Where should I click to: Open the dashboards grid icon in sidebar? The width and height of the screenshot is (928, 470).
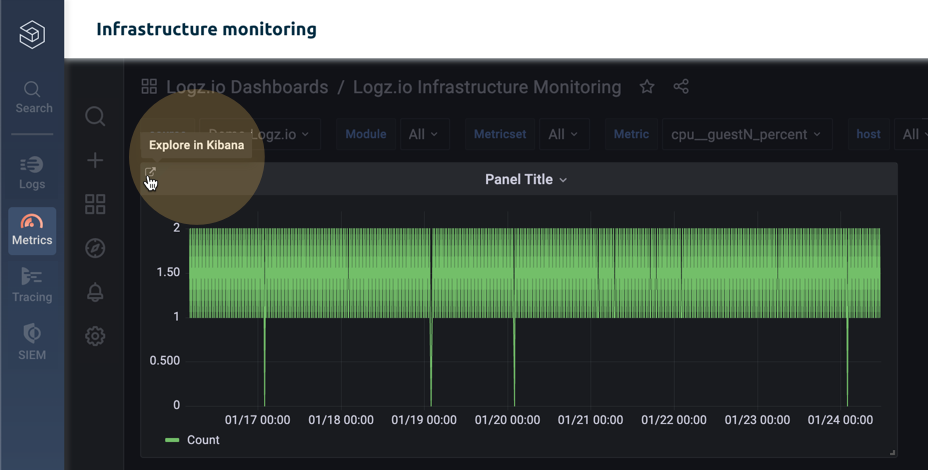click(95, 204)
